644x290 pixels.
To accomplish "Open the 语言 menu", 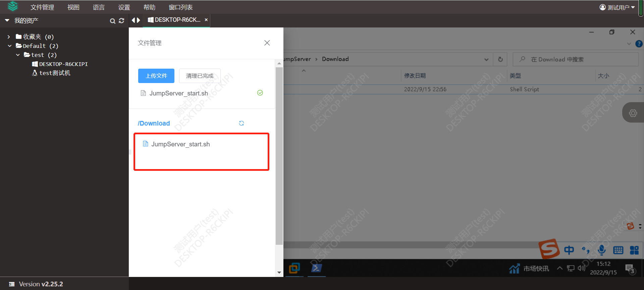I will (x=99, y=7).
